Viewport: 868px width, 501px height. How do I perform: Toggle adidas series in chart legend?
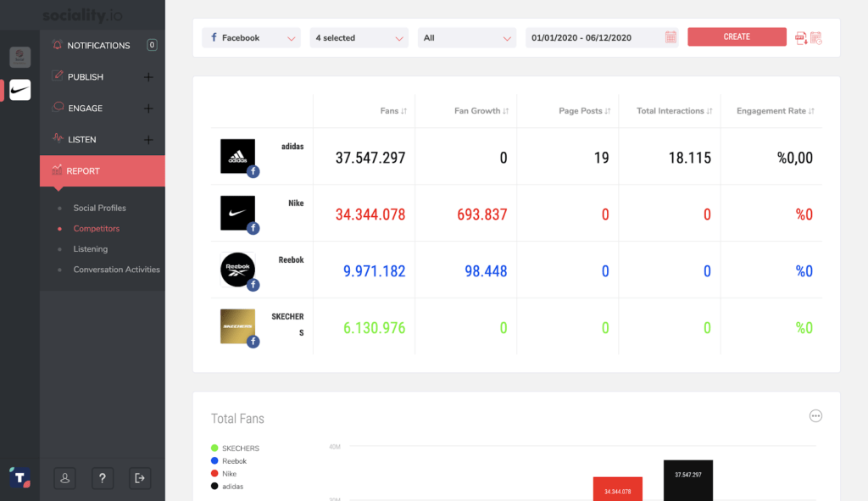227,487
